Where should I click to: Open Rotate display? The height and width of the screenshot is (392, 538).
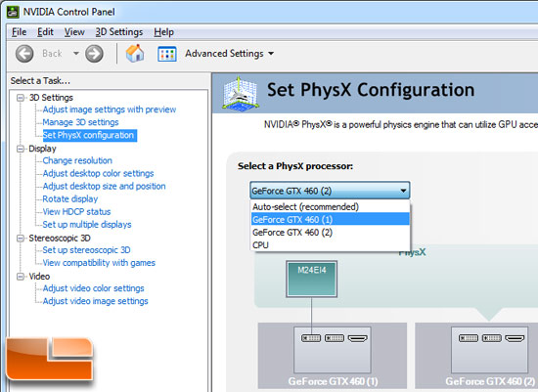click(x=70, y=198)
